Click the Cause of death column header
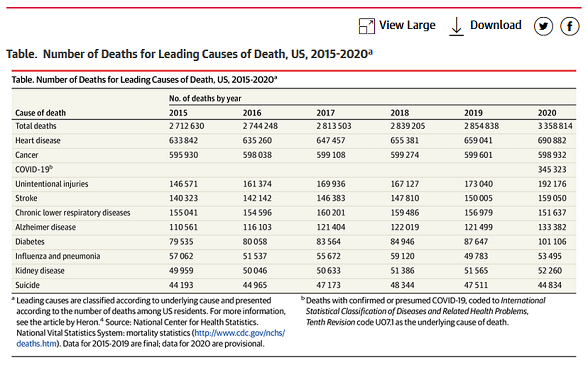 click(40, 113)
